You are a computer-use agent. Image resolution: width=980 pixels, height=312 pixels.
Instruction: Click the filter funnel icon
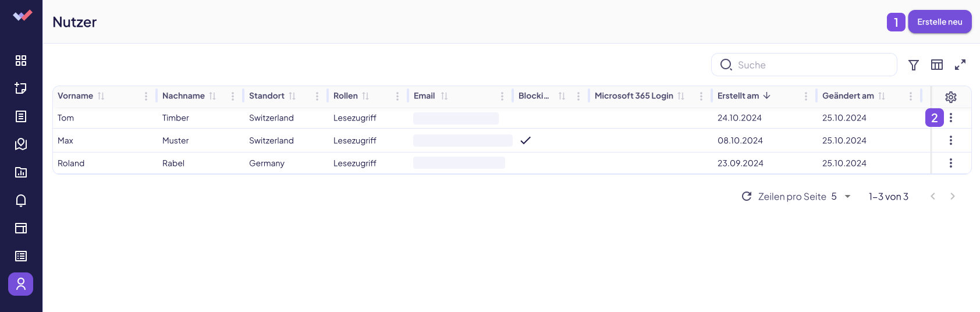click(914, 65)
